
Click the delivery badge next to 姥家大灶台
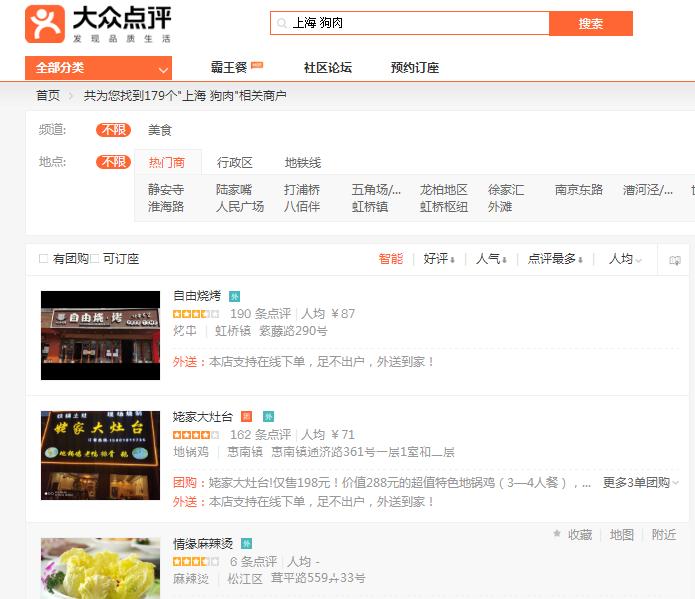click(269, 416)
